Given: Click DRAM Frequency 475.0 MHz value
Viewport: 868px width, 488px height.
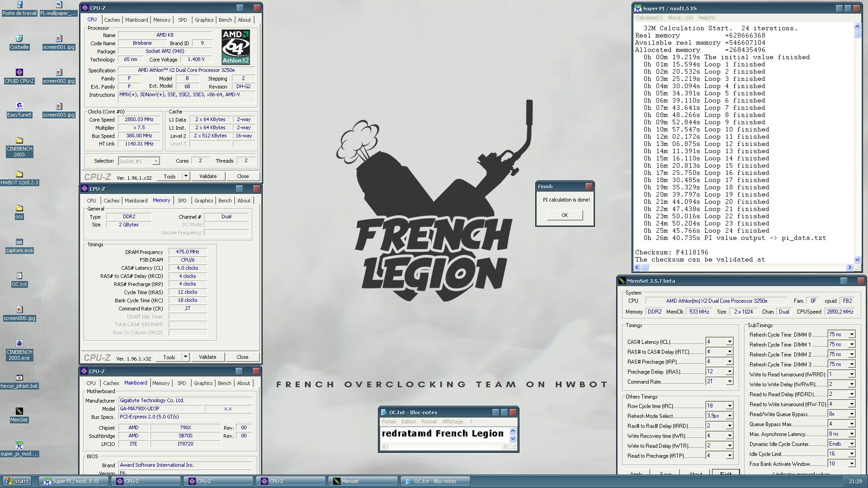Looking at the screenshot, I should pyautogui.click(x=188, y=252).
